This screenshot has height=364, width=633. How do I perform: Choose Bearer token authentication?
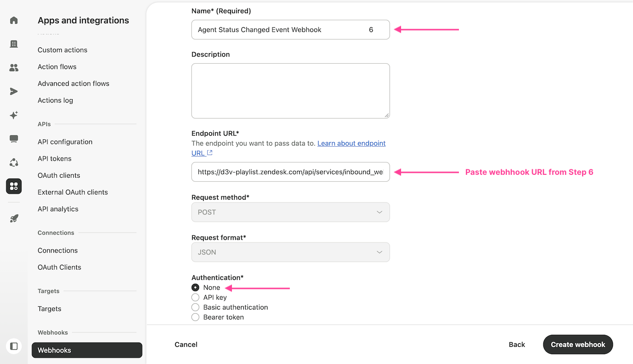coord(195,317)
